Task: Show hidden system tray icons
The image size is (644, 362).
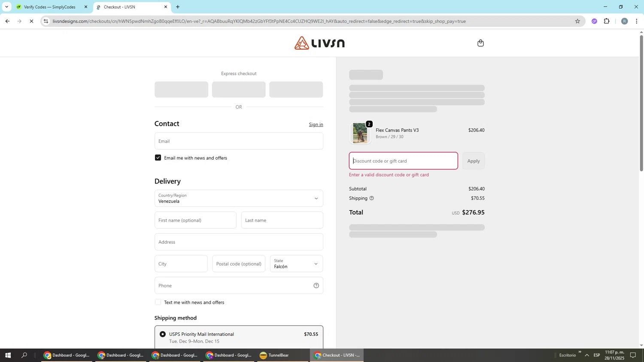Action: [x=587, y=355]
